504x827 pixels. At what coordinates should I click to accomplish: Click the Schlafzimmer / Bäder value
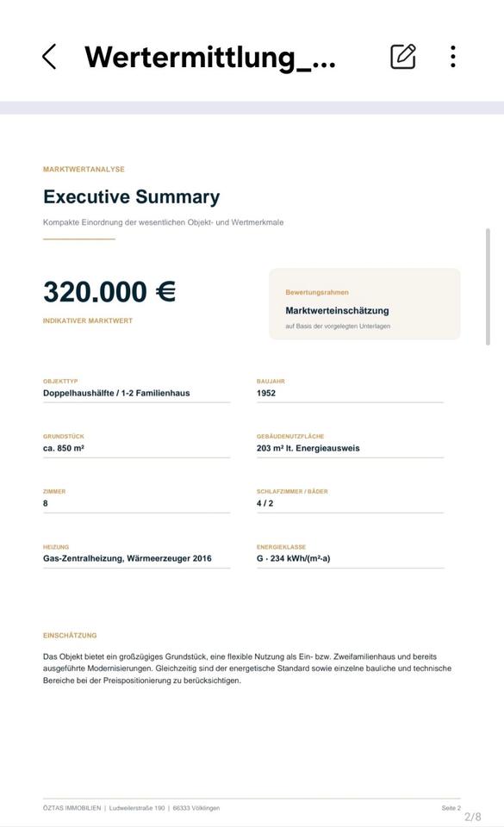point(264,503)
